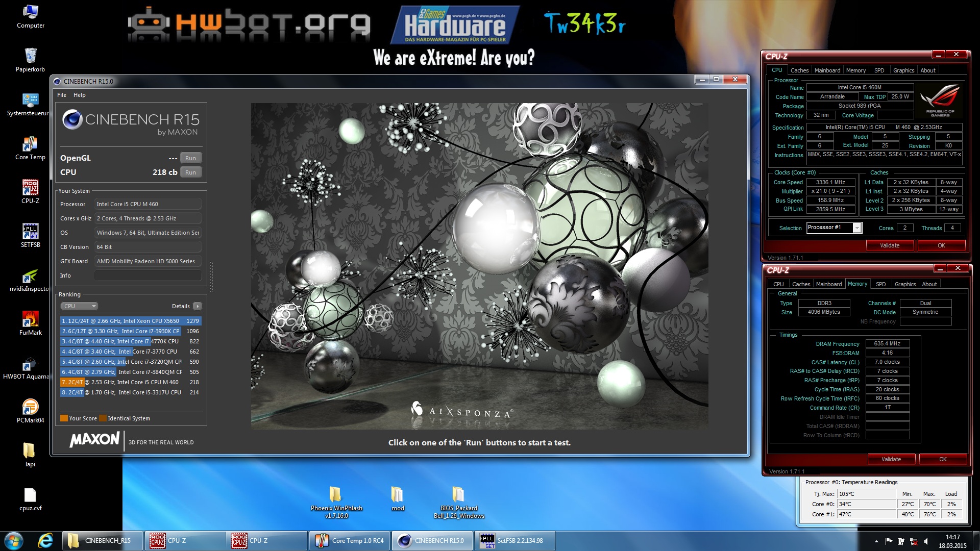Switch to CINEBENCH R15.0 taskbar item
This screenshot has width=980, height=551.
tap(432, 541)
